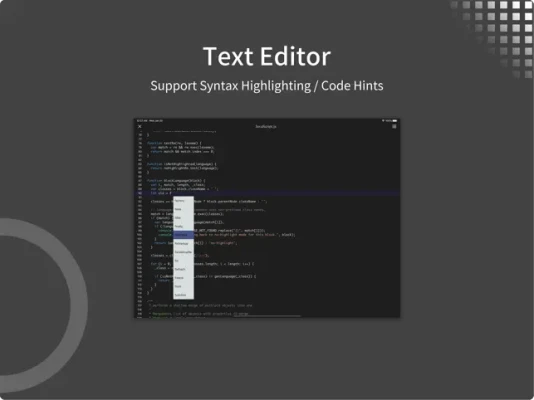Click the line number of the highlighted line
The height and width of the screenshot is (400, 534).
coord(140,193)
